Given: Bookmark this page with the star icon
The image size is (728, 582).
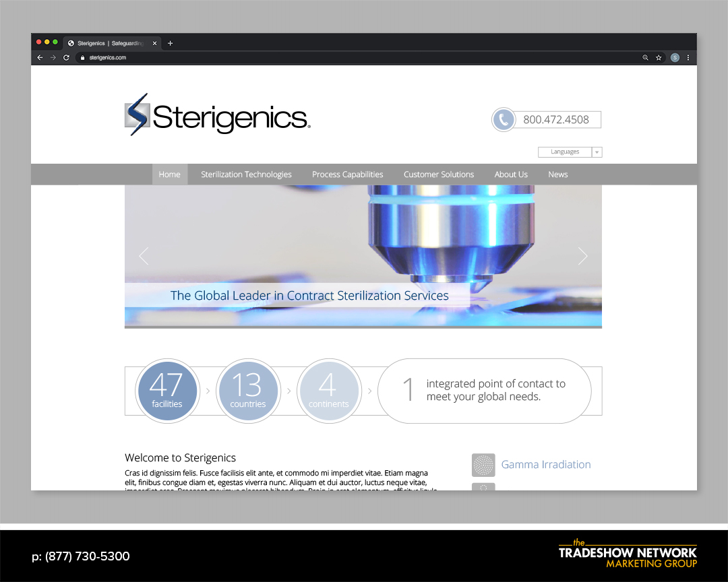Looking at the screenshot, I should (x=659, y=57).
